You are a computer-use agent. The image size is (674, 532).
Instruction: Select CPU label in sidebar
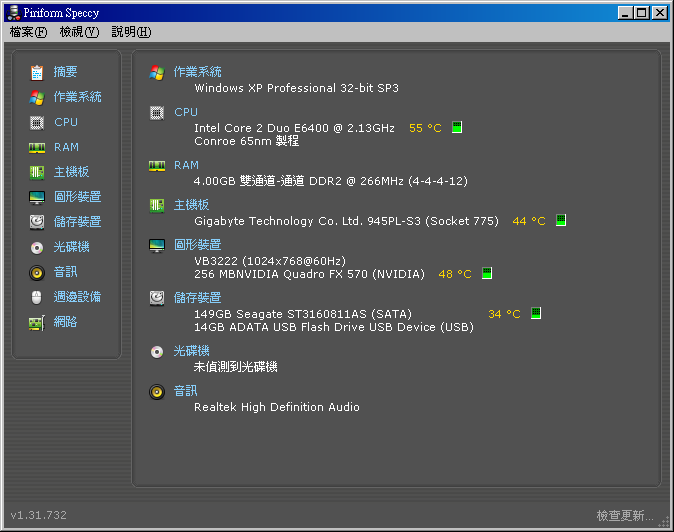coord(66,122)
